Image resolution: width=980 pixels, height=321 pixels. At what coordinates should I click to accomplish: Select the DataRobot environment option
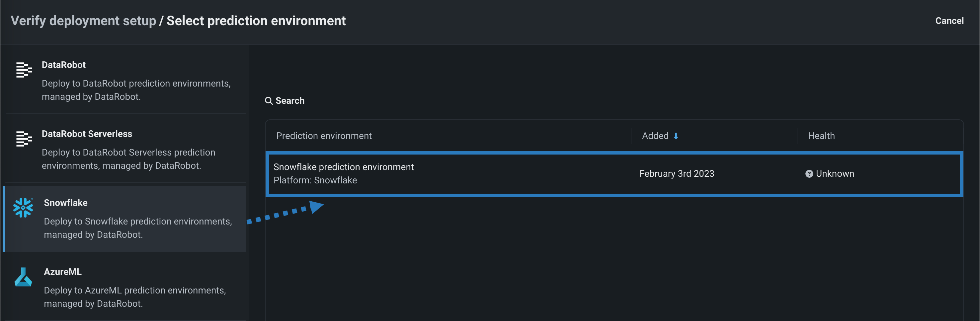(125, 80)
